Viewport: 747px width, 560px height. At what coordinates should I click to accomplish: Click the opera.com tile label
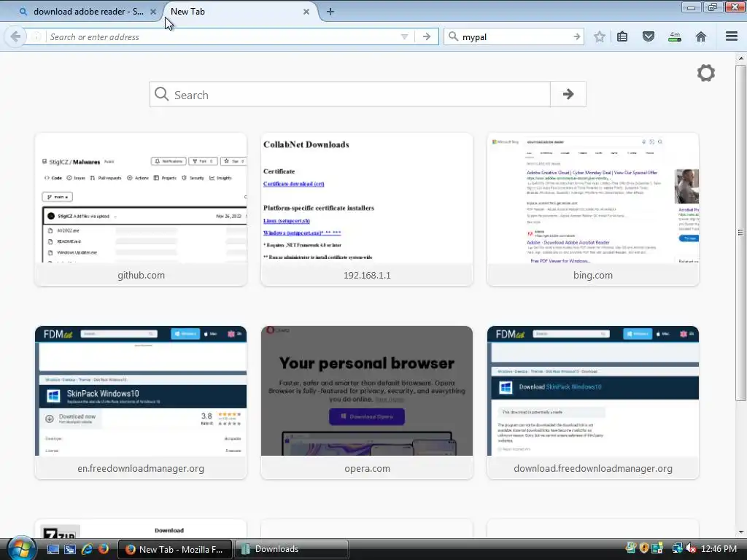point(368,469)
